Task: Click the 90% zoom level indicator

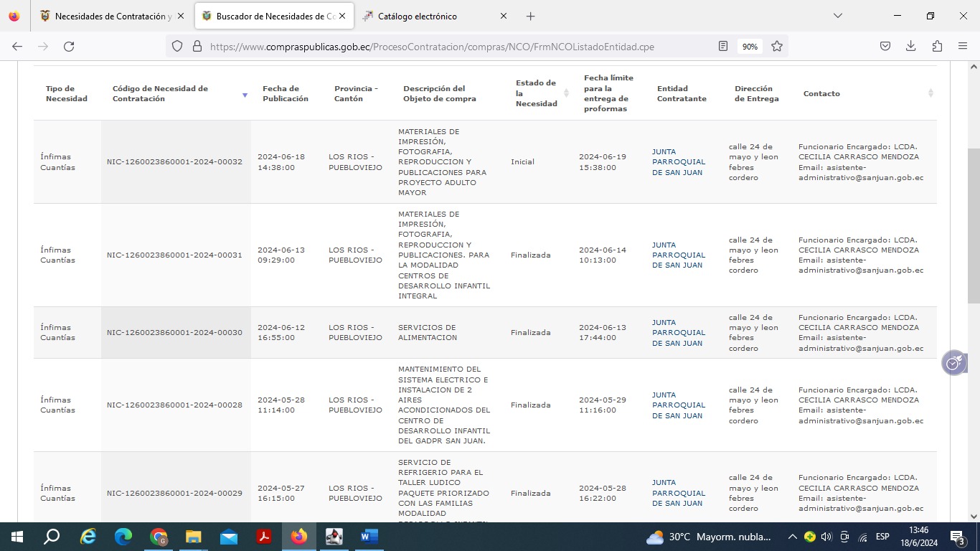Action: (750, 46)
